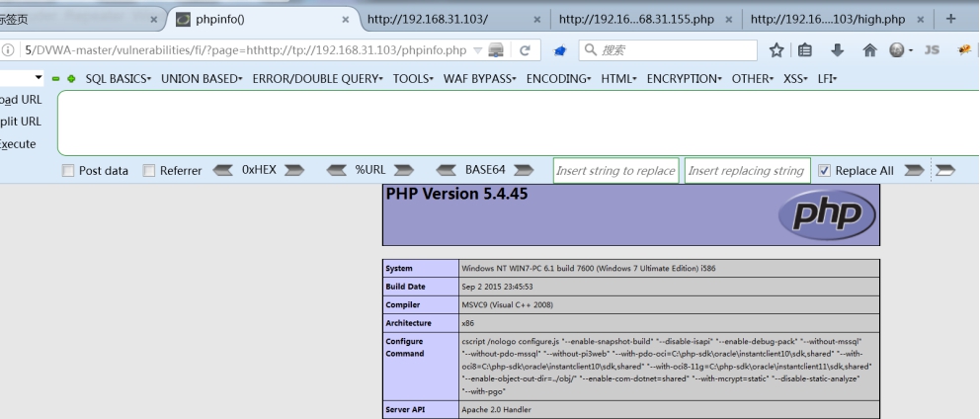The image size is (980, 419).
Task: Encode with right %URL arrow
Action: click(404, 170)
